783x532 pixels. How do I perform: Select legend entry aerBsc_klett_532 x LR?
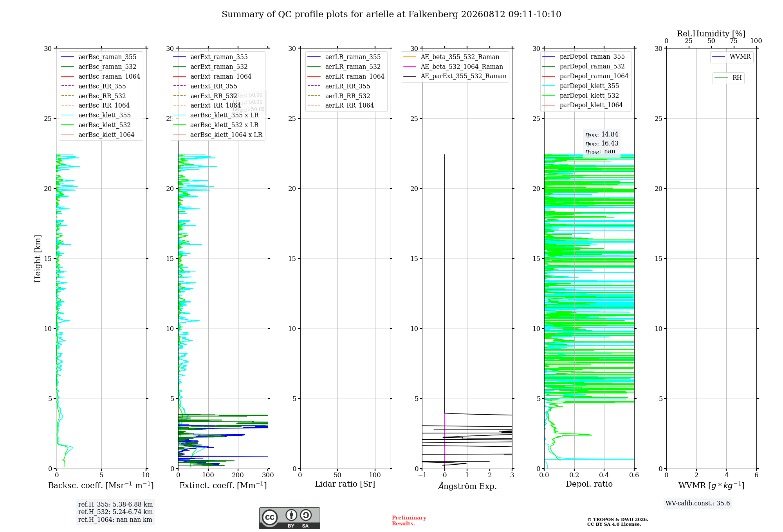click(x=216, y=125)
